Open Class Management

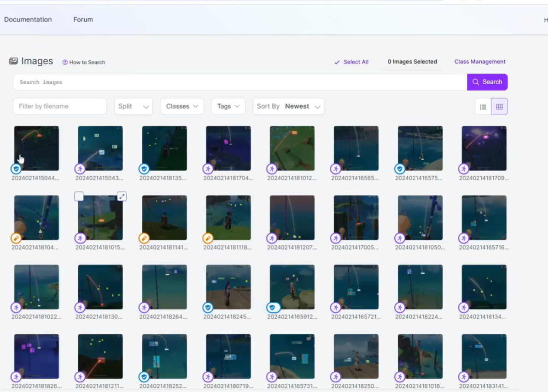(x=480, y=62)
